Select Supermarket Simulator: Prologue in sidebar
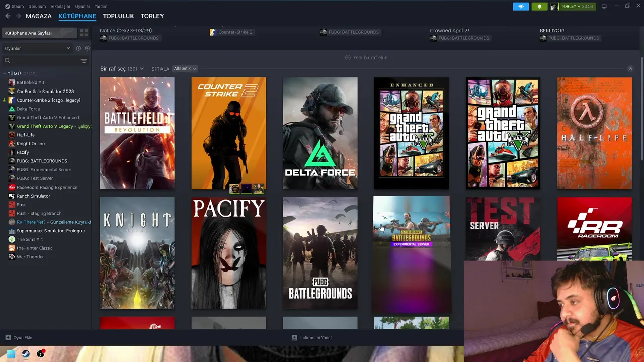Viewport: 644px width, 362px height. [x=50, y=231]
